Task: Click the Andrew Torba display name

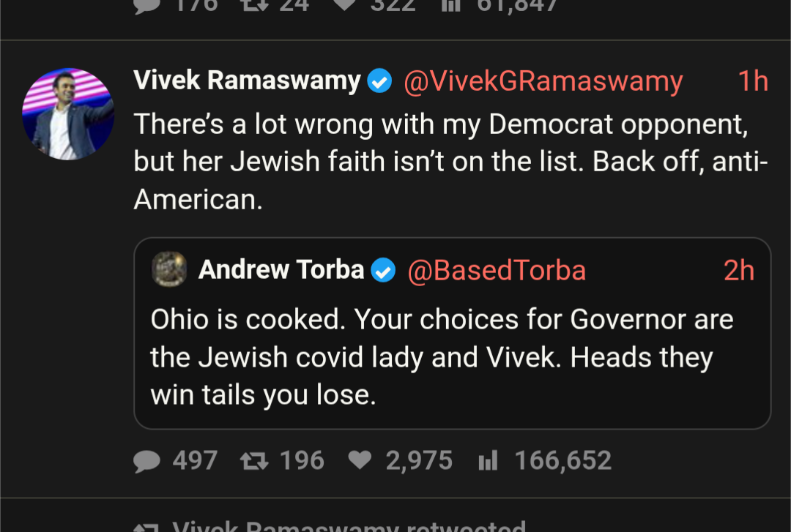Action: click(281, 271)
